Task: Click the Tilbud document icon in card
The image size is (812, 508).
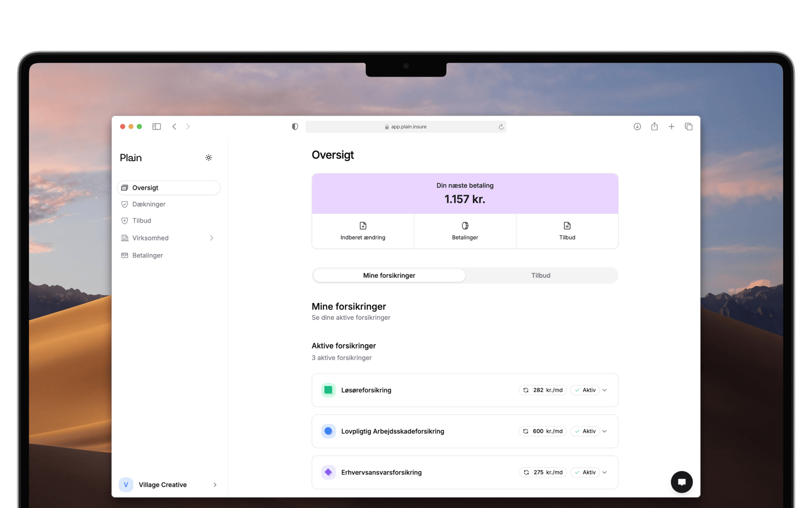Action: (567, 226)
